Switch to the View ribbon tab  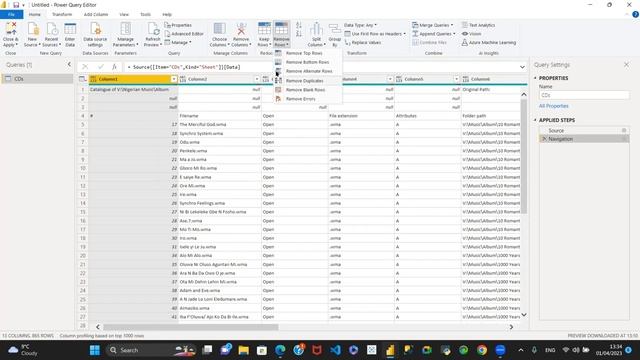click(x=124, y=15)
